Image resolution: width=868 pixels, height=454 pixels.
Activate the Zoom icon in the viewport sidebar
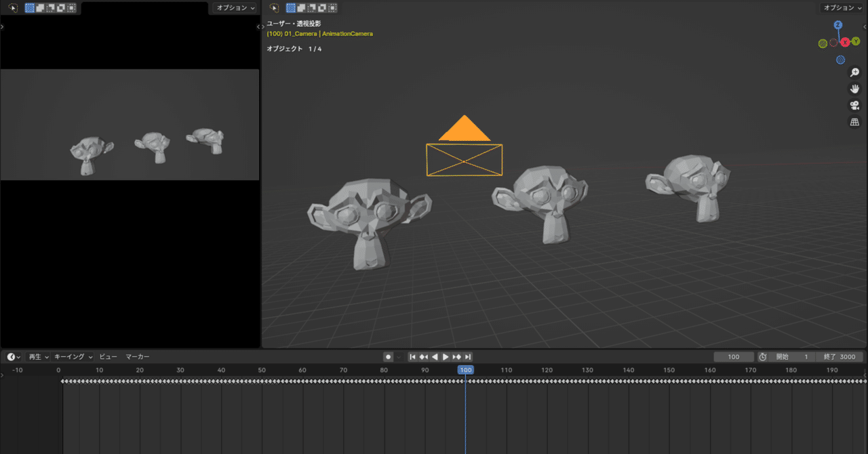coord(855,71)
